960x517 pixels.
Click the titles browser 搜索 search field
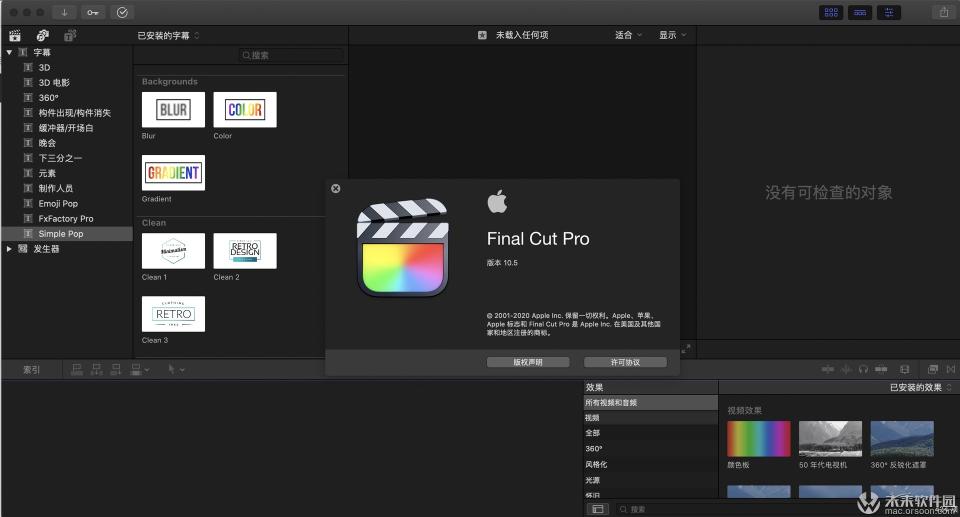pyautogui.click(x=291, y=55)
